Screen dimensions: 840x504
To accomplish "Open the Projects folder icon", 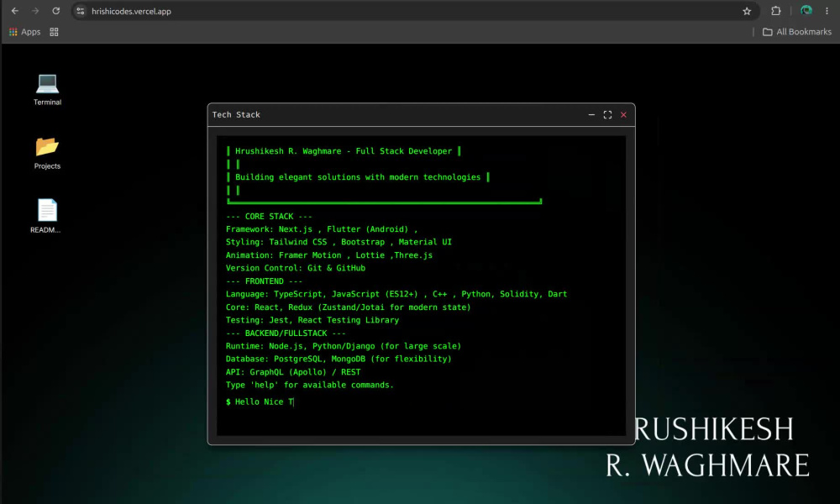I will pos(47,153).
